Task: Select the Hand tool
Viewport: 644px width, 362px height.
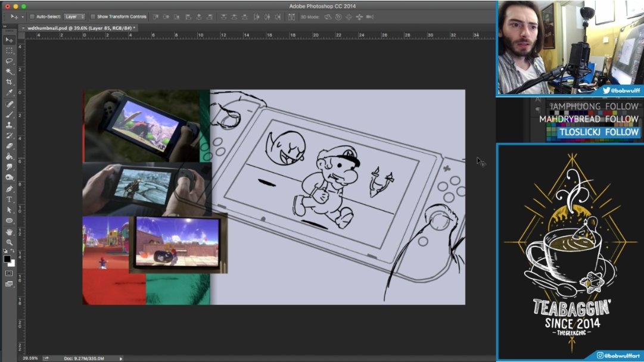Action: [9, 232]
